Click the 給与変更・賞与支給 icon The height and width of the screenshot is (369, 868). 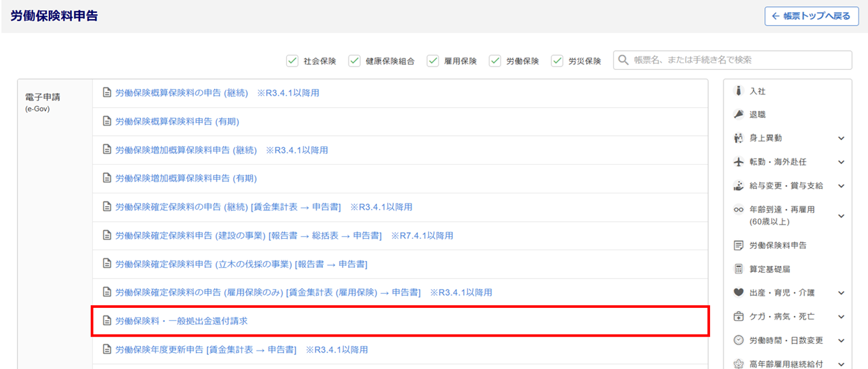[x=739, y=186]
